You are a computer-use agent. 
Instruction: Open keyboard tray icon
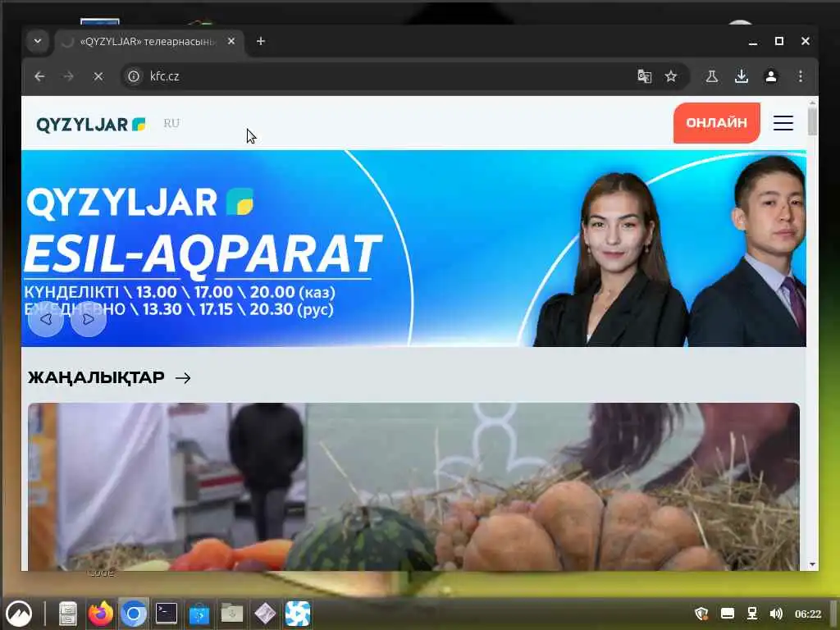coord(727,614)
